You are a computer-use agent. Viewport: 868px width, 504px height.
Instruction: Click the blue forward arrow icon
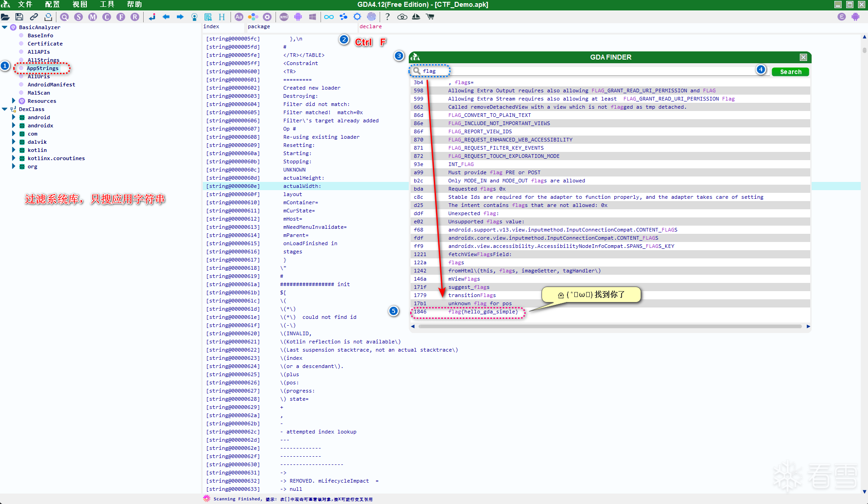(180, 17)
